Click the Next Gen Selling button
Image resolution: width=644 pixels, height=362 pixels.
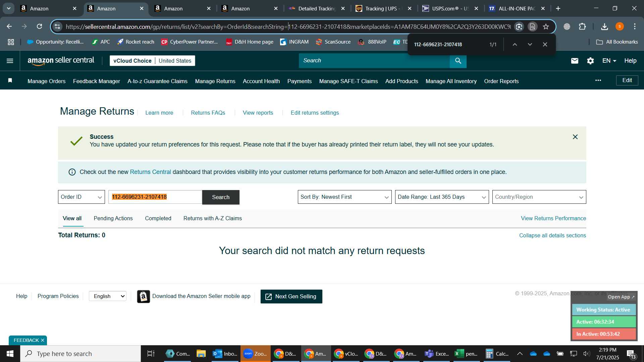click(291, 297)
